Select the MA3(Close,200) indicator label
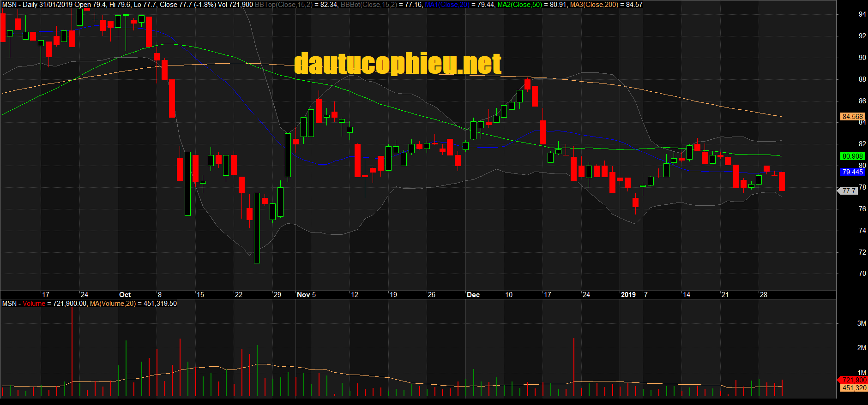Screen dimensions: 868x405 [x=594, y=5]
